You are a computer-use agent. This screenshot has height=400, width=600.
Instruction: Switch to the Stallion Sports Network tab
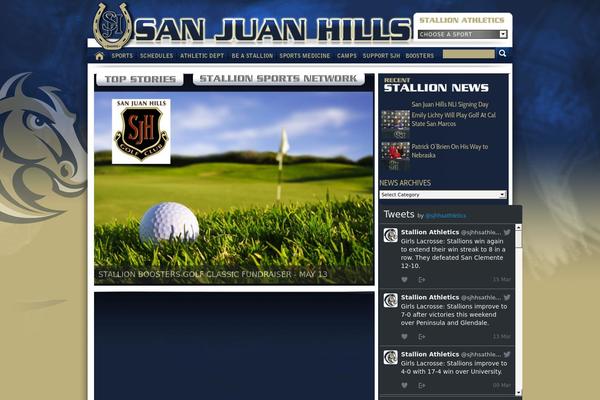[x=278, y=79]
